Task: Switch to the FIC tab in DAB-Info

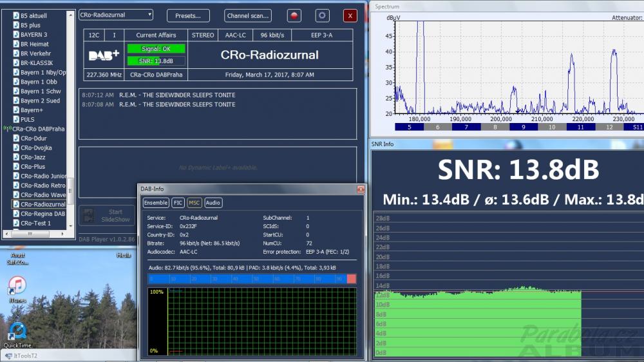Action: 178,202
